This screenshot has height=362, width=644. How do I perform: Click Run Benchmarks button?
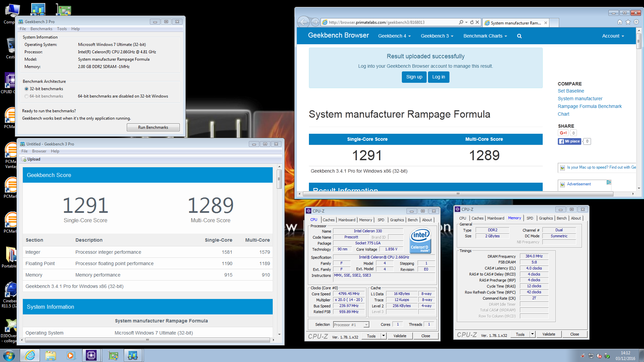(x=153, y=127)
